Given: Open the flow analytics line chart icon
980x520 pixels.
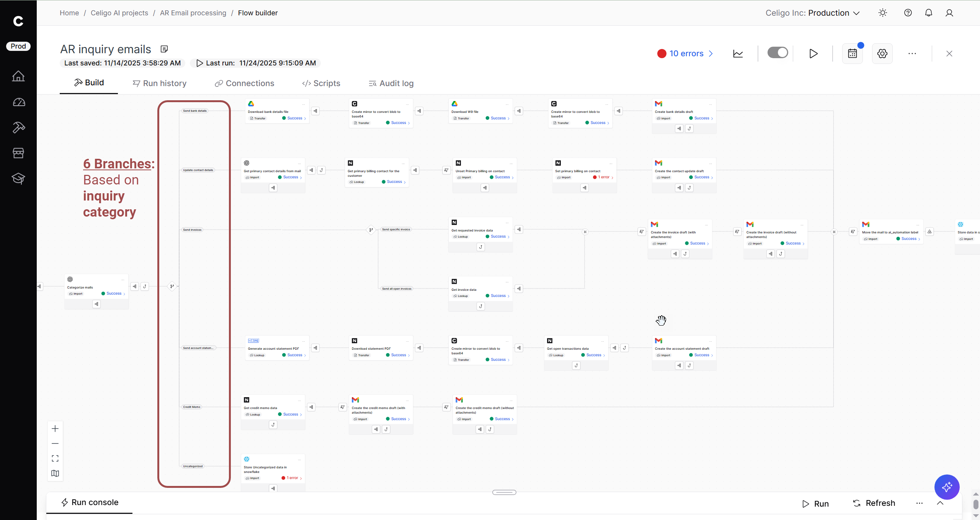Looking at the screenshot, I should click(x=738, y=54).
